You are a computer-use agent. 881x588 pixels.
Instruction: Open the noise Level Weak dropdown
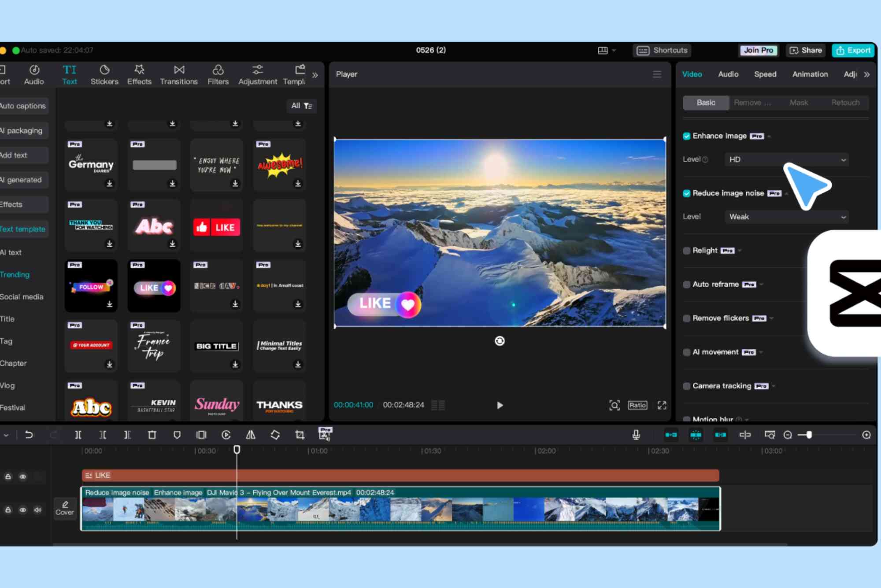(x=786, y=217)
